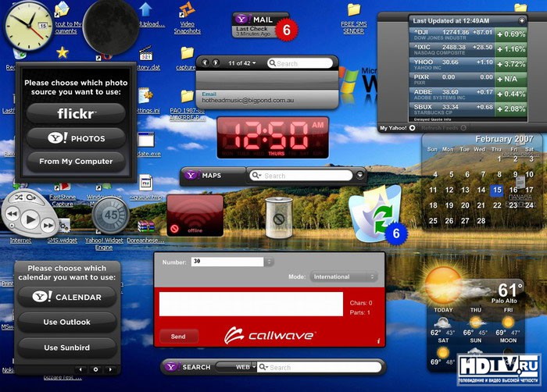This screenshot has width=547, height=392.
Task: Open the blue recycle bin widget
Action: [x=375, y=213]
